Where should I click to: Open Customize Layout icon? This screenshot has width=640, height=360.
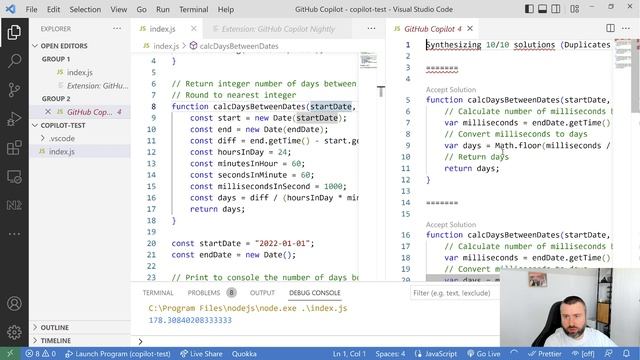(574, 9)
